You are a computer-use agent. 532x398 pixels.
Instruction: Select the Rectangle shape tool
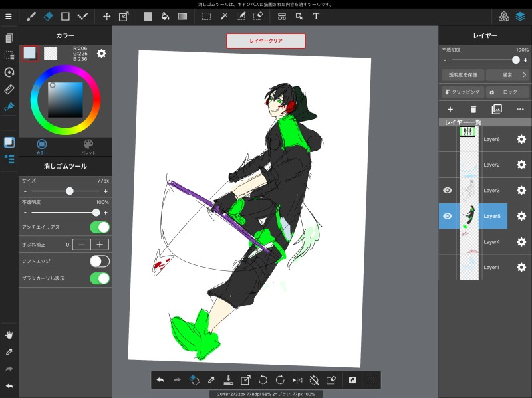(65, 16)
